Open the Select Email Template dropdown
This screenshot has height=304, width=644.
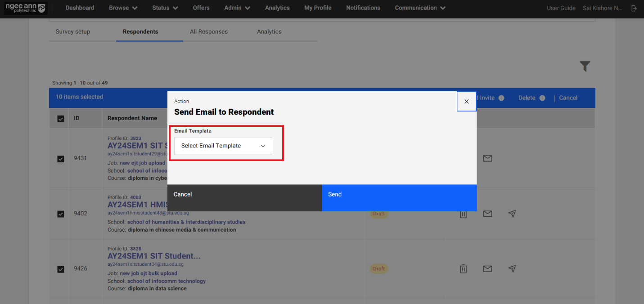[x=224, y=146]
